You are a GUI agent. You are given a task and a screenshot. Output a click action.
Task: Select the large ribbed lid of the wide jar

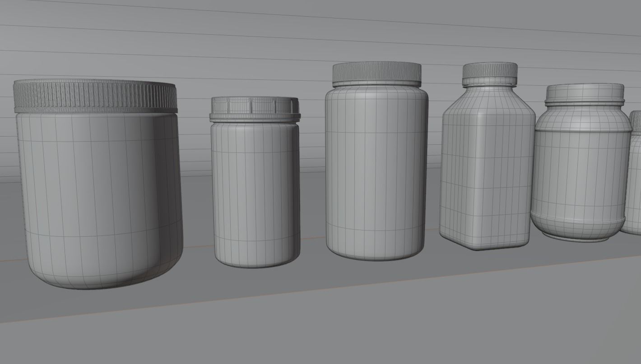tap(95, 96)
